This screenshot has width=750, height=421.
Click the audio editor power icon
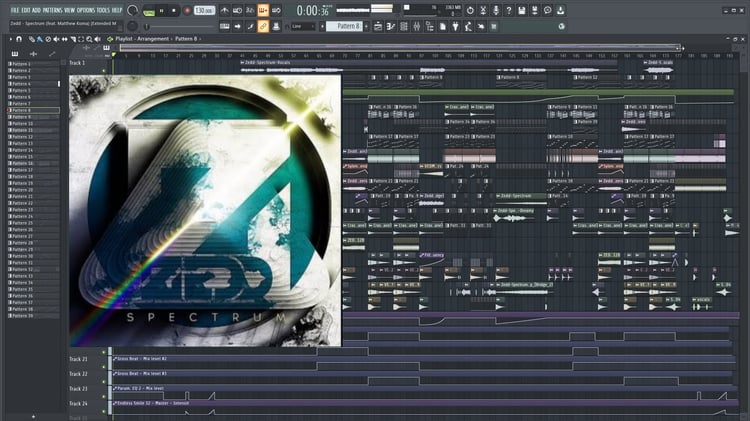(x=470, y=10)
